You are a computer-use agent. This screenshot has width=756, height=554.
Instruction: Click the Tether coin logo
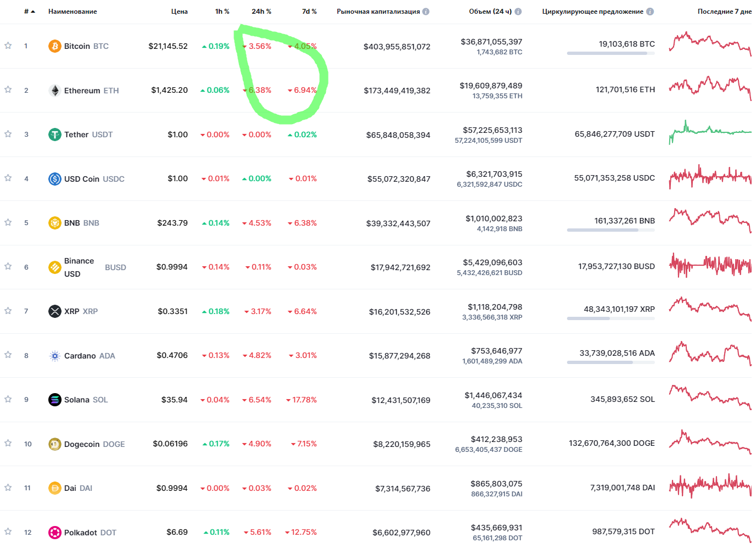[55, 135]
